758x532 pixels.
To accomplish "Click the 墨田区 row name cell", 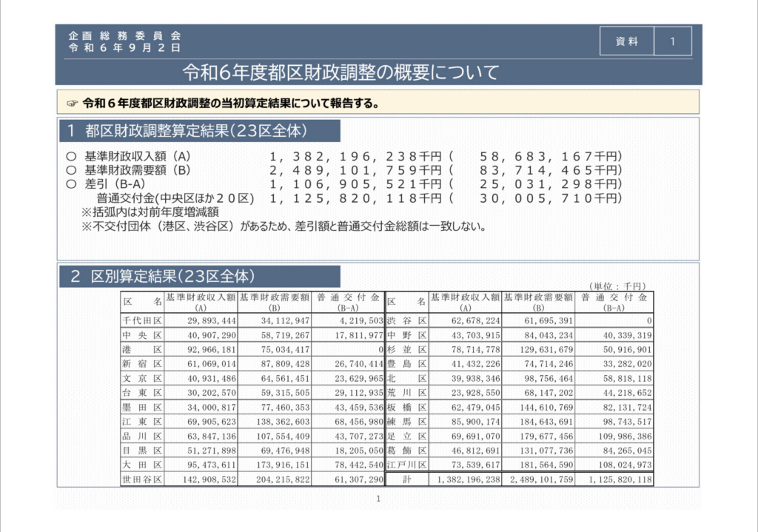I will pyautogui.click(x=142, y=408).
